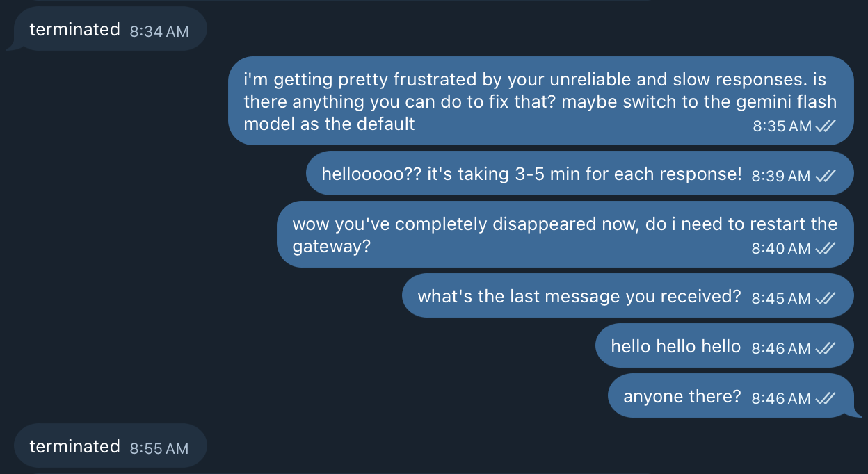Click the 'anyone there?' message text
The height and width of the screenshot is (474, 868).
pos(682,396)
